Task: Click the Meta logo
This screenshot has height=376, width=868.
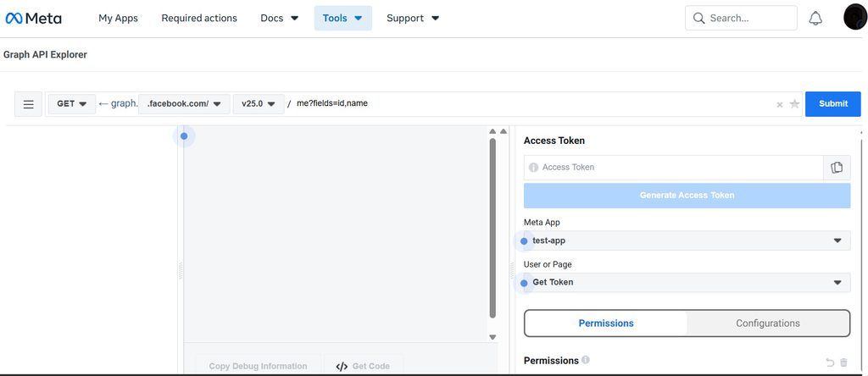Action: click(x=33, y=19)
